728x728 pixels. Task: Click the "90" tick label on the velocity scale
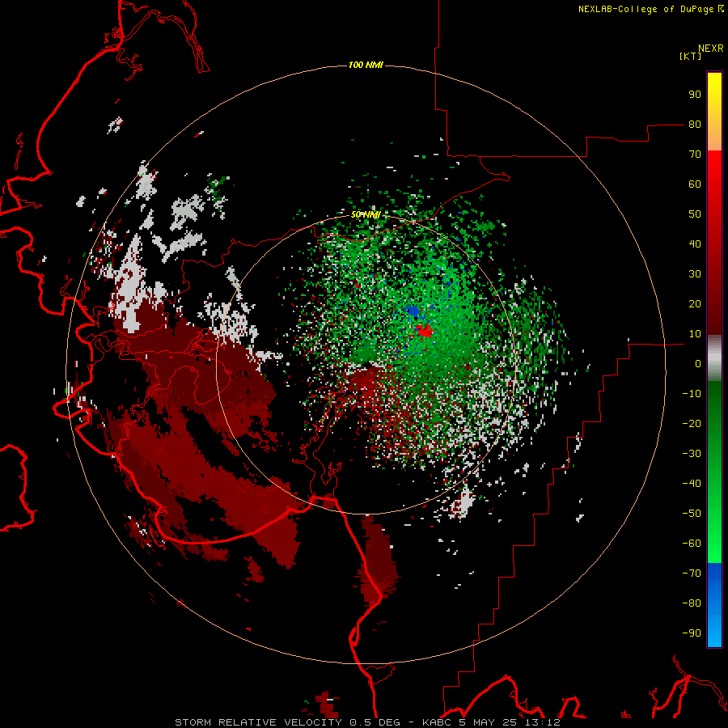695,95
